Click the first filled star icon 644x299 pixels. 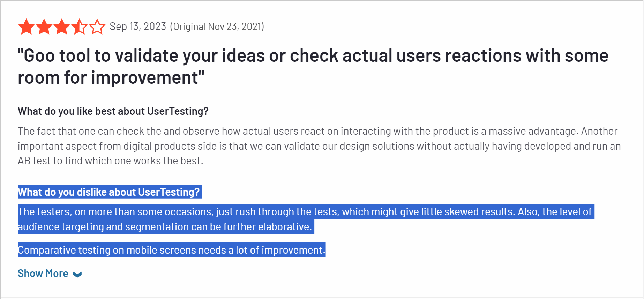pyautogui.click(x=27, y=26)
